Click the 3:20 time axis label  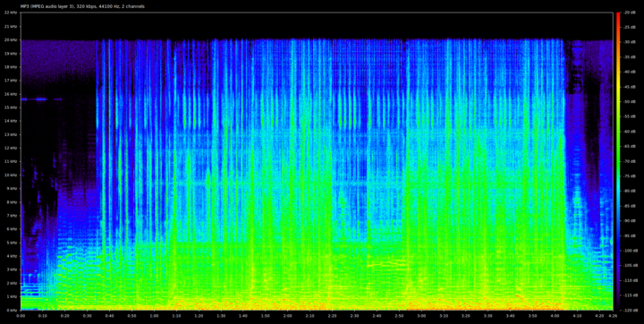click(x=466, y=316)
